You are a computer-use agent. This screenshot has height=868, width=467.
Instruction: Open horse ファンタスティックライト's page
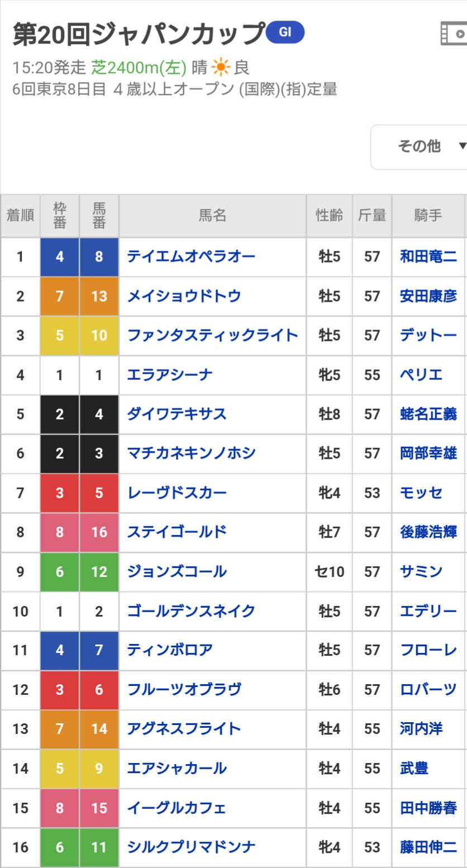pos(212,335)
